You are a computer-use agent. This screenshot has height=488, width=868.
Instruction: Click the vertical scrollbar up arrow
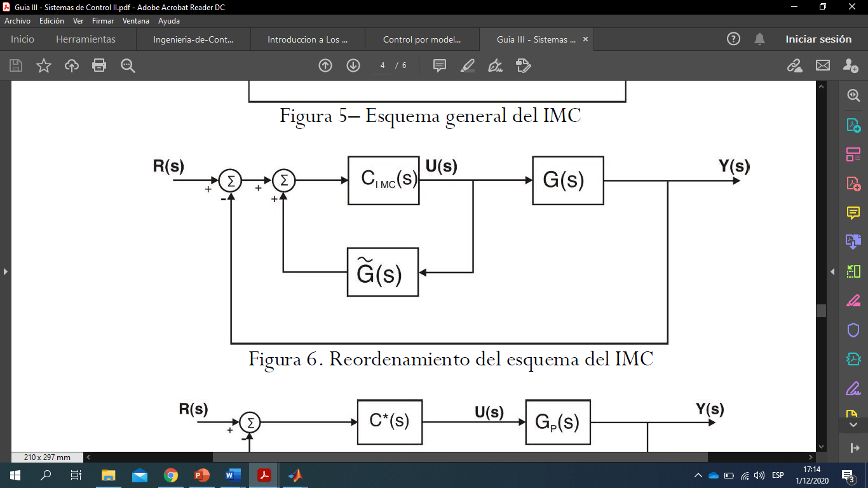(821, 86)
